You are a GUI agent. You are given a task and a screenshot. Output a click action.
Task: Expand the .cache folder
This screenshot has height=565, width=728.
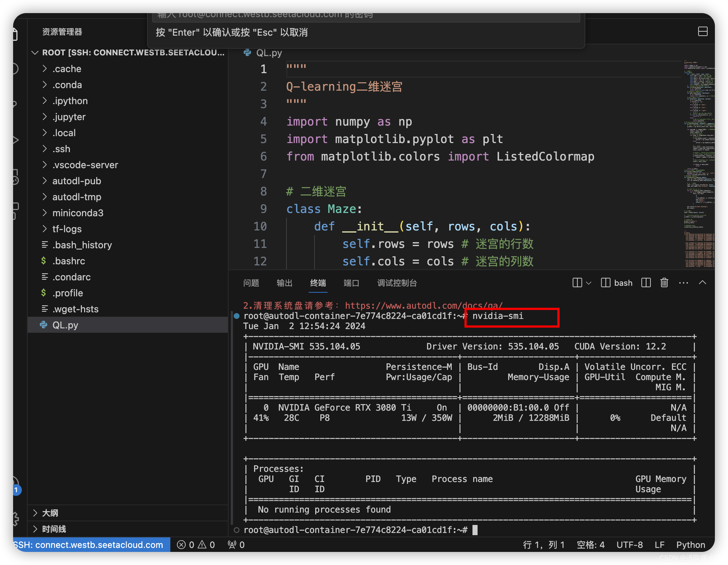tap(128, 69)
